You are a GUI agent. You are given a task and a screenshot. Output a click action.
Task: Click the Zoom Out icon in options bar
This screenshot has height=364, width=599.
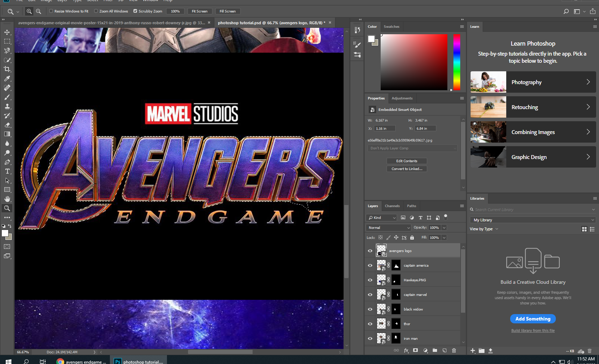click(39, 11)
